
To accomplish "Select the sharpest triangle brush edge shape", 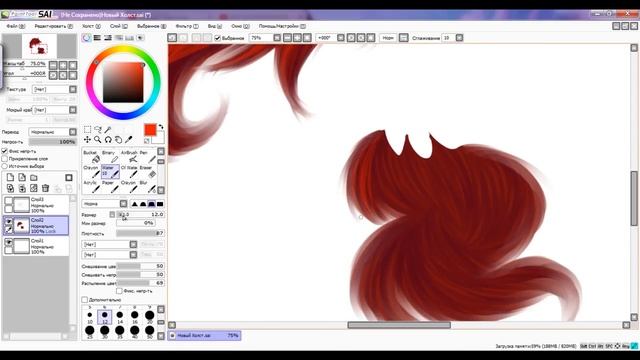I will [134, 204].
